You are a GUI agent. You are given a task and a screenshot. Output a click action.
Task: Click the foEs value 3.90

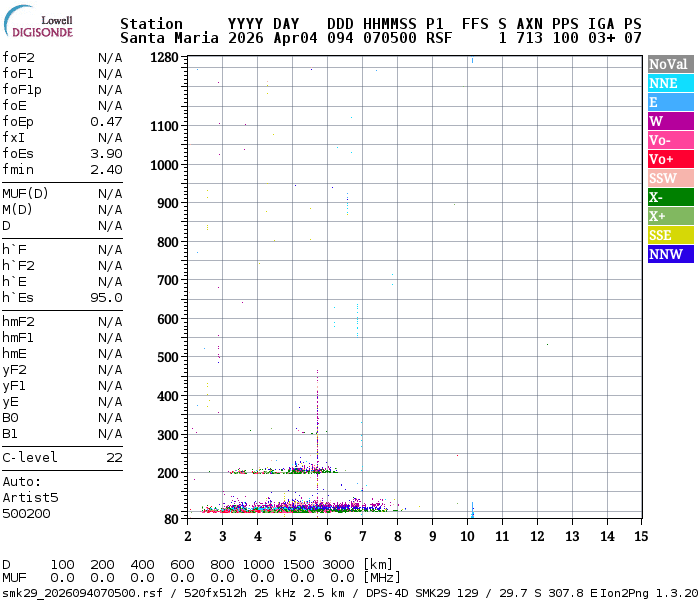coord(106,153)
